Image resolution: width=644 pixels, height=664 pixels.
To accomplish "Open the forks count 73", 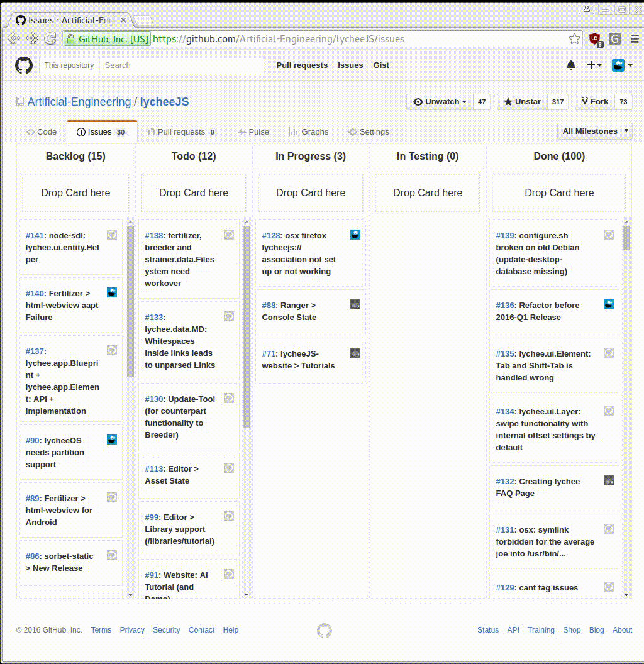I will point(623,102).
